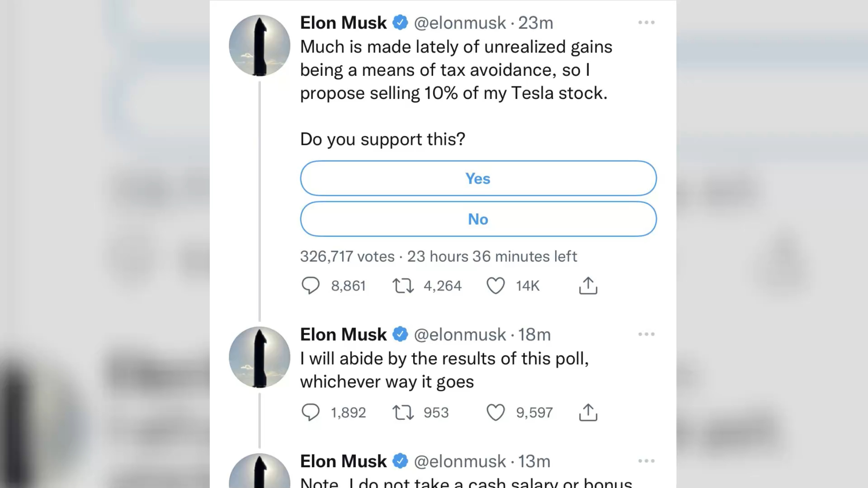Open @elonmusk handle on first tweet
Viewport: 868px width, 488px height.
pos(460,23)
